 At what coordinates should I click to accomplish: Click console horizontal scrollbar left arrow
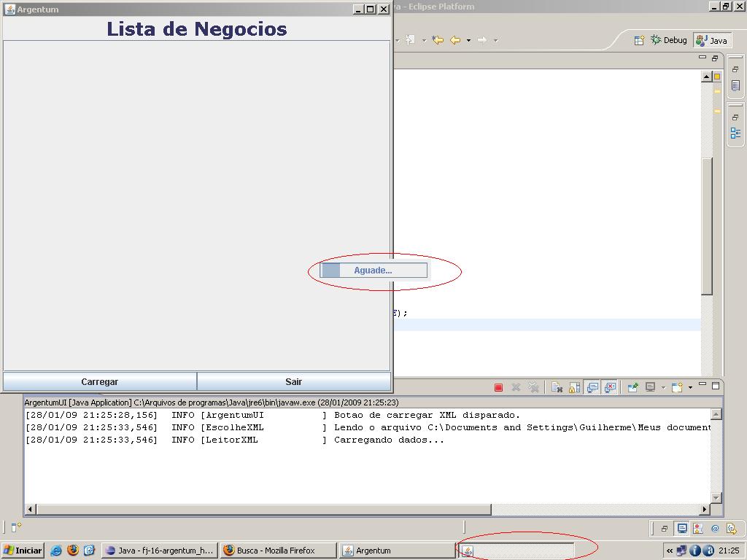point(30,509)
